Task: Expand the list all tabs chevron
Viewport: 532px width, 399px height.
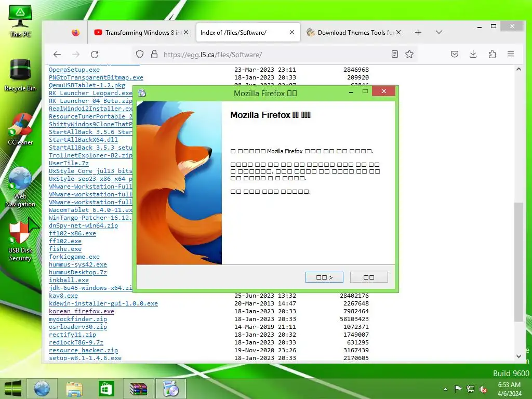Action: [x=438, y=32]
